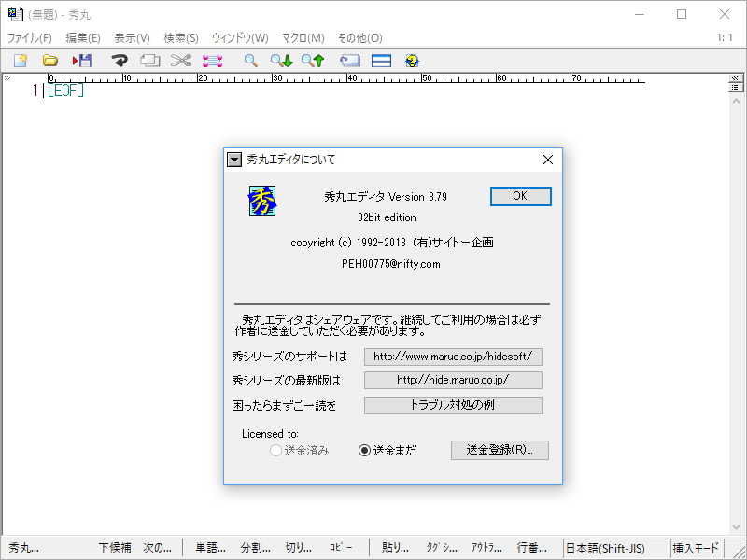
Task: Undo the last edit with the red arrow icon
Action: (119, 60)
